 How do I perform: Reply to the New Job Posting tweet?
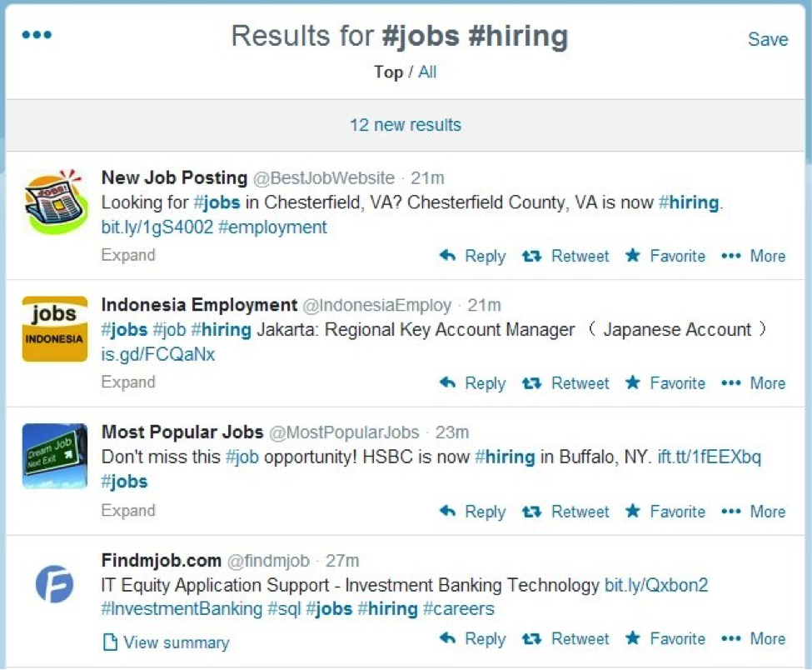coord(471,256)
